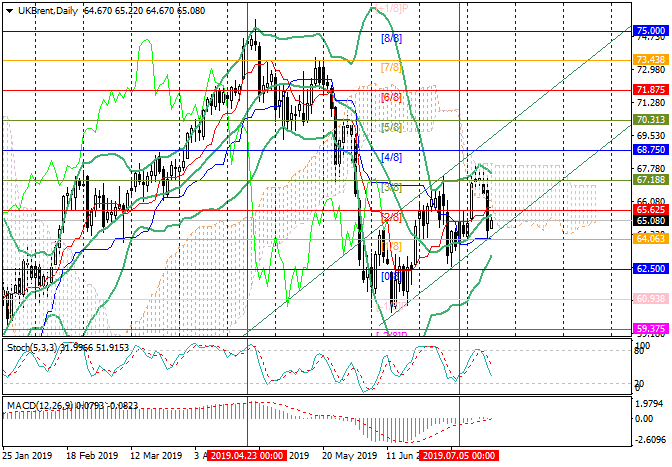Select the 2019.04.23 00:00 date marker
Image resolution: width=672 pixels, height=467 pixels.
(x=248, y=455)
